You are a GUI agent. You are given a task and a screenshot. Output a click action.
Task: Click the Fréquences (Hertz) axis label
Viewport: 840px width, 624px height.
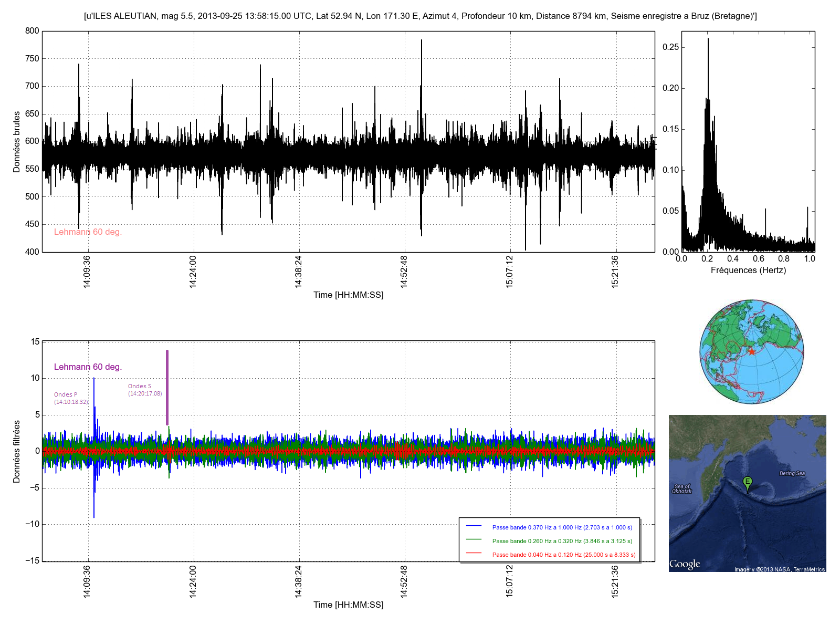pos(748,271)
